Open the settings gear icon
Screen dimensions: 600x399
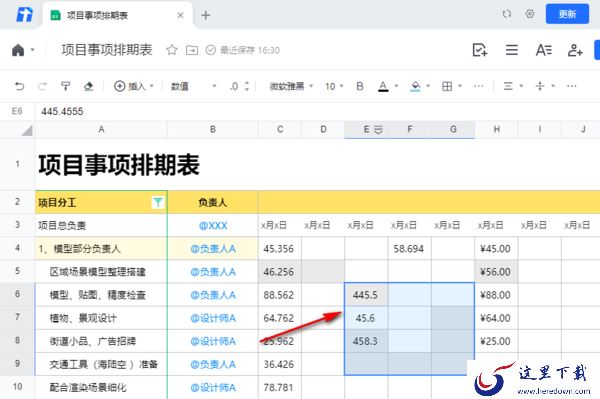pyautogui.click(x=530, y=14)
